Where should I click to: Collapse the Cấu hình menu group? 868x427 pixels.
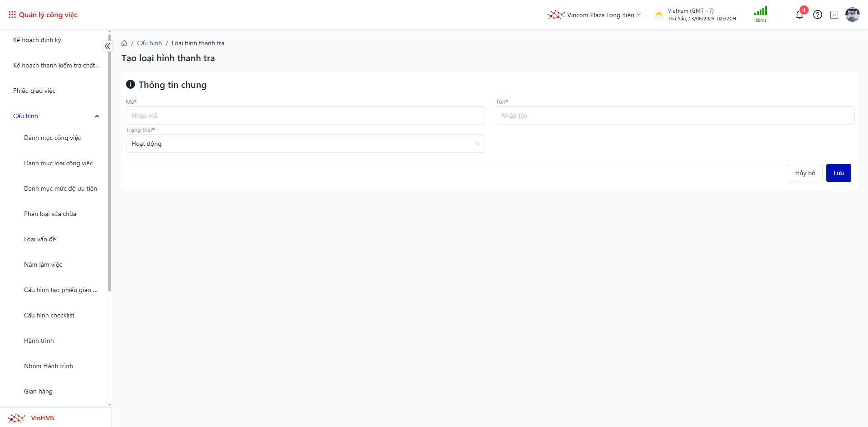[x=56, y=116]
